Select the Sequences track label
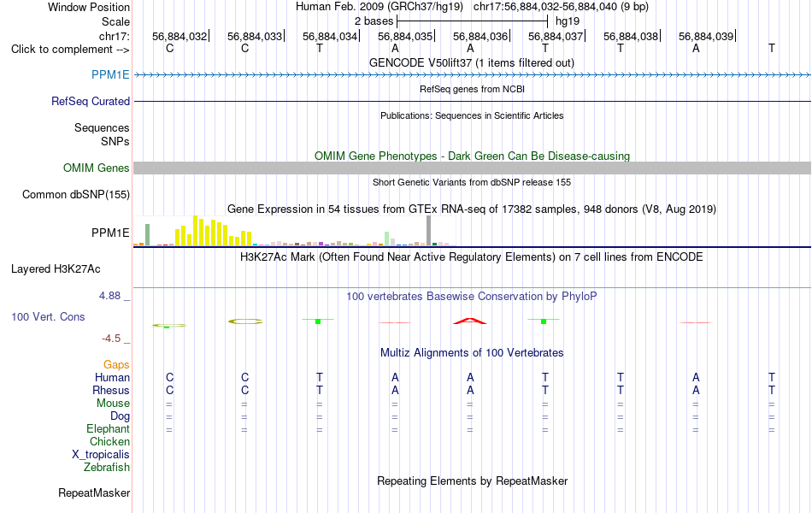This screenshot has height=513, width=812. [x=102, y=127]
